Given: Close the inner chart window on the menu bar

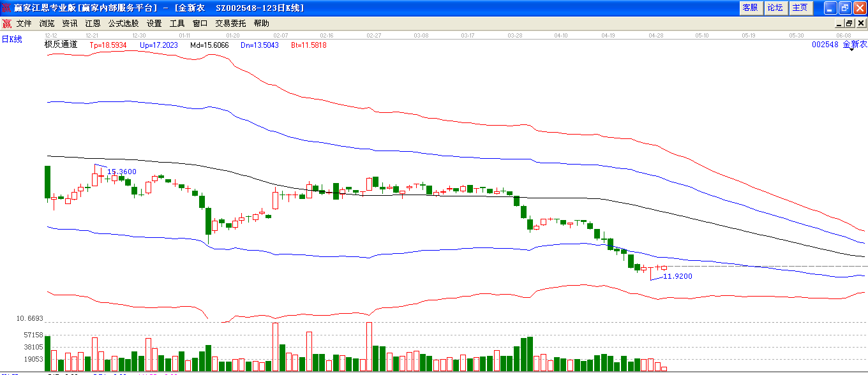Looking at the screenshot, I should [x=861, y=24].
